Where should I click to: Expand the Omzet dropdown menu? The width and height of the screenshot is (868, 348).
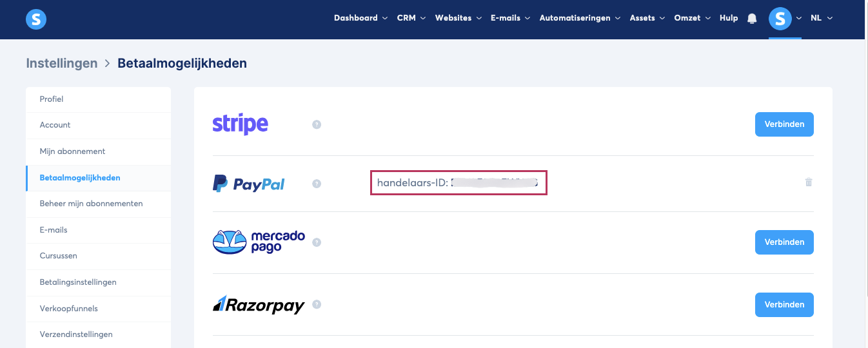(693, 18)
